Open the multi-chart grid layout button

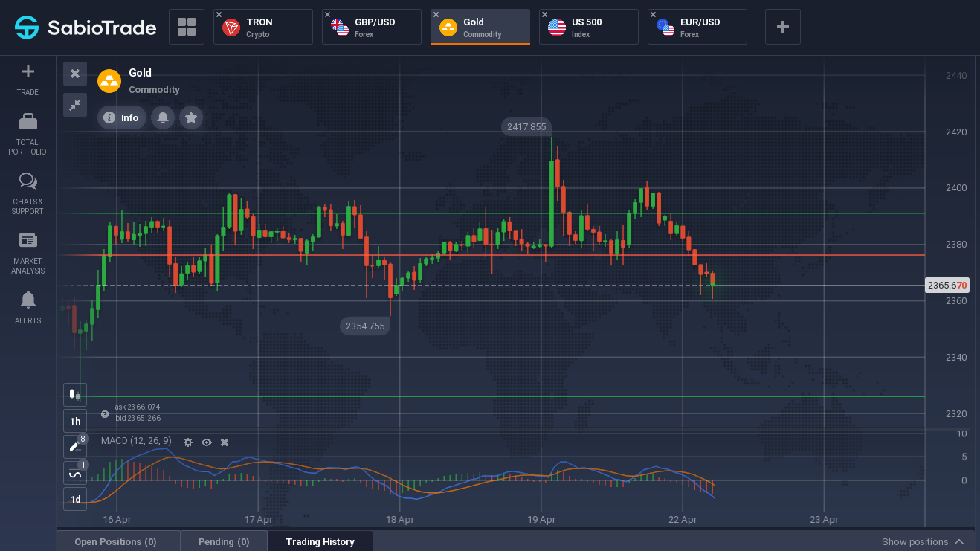coord(187,27)
